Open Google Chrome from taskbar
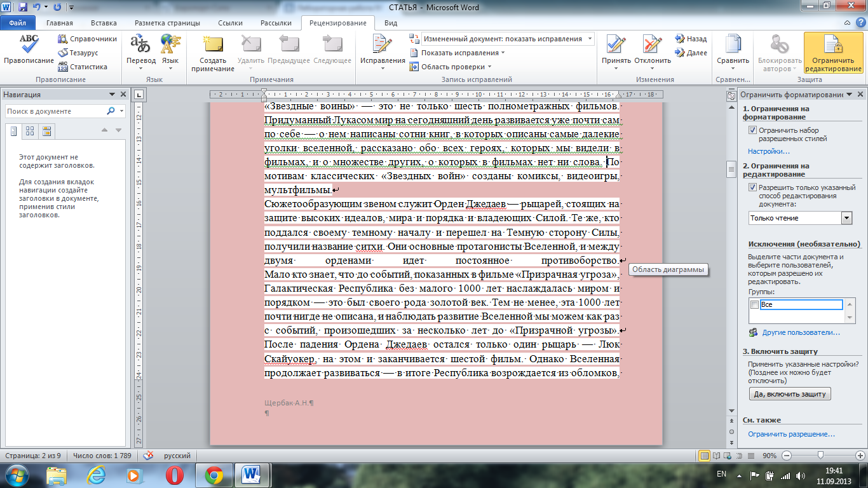Viewport: 868px width, 488px height. pos(213,475)
